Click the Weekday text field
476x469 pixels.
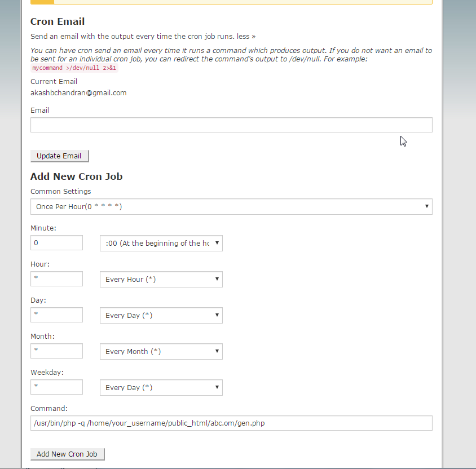(x=56, y=387)
